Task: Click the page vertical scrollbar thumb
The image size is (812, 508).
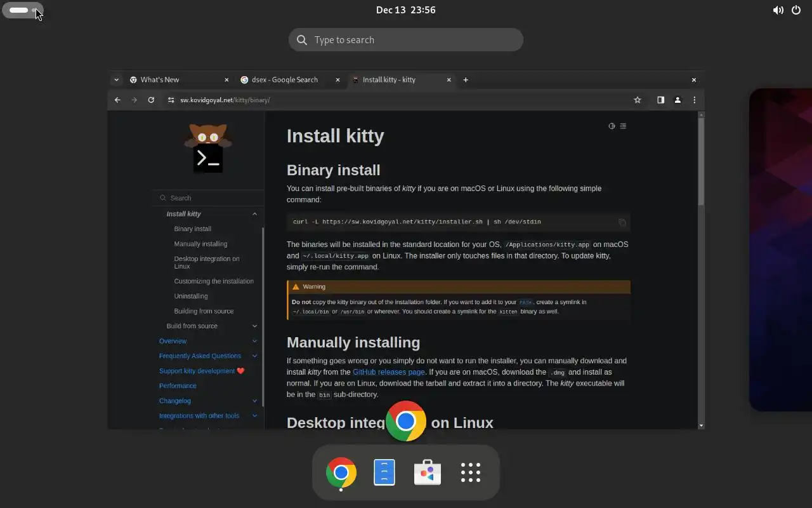Action: (701, 161)
